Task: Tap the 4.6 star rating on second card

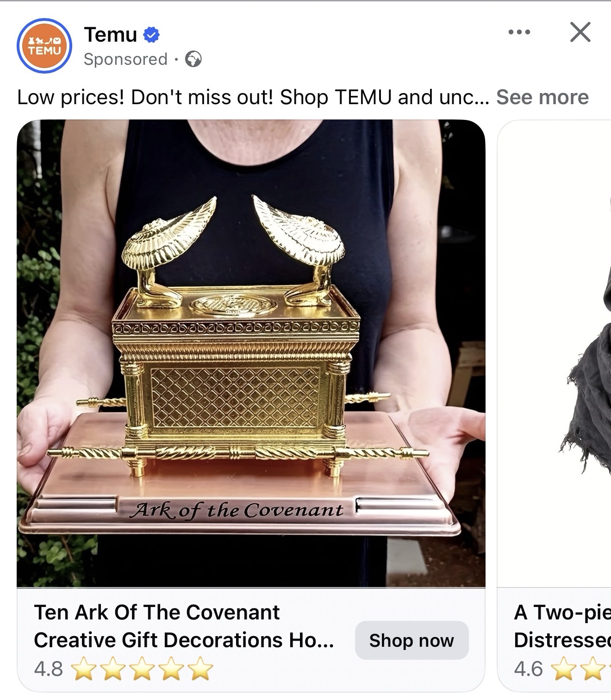Action: pyautogui.click(x=562, y=669)
